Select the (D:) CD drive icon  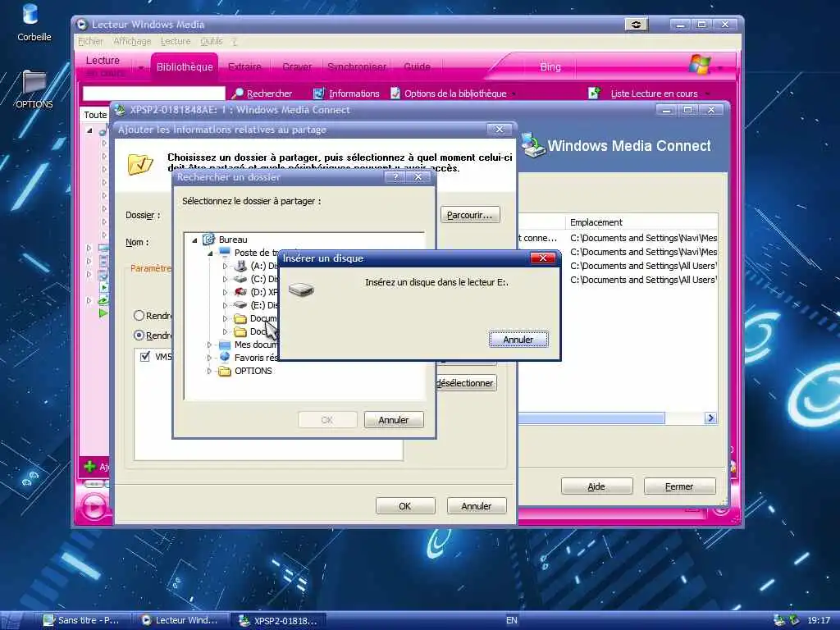pyautogui.click(x=241, y=292)
